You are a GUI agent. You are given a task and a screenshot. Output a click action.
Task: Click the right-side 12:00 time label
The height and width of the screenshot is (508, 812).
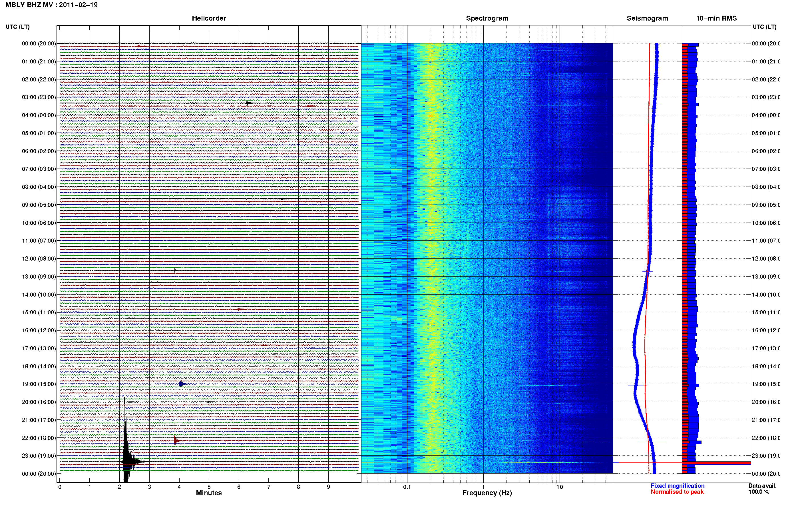[766, 259]
